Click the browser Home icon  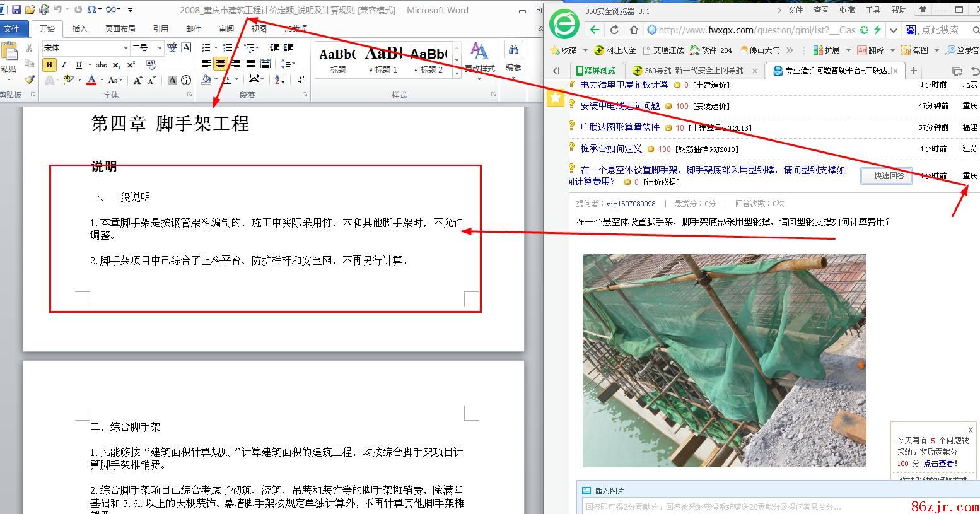(x=634, y=30)
